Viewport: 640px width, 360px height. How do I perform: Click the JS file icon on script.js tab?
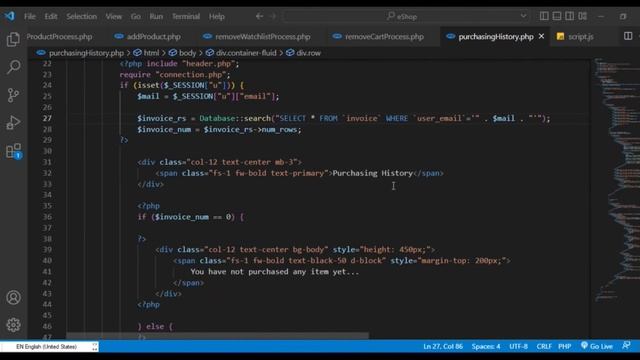561,36
